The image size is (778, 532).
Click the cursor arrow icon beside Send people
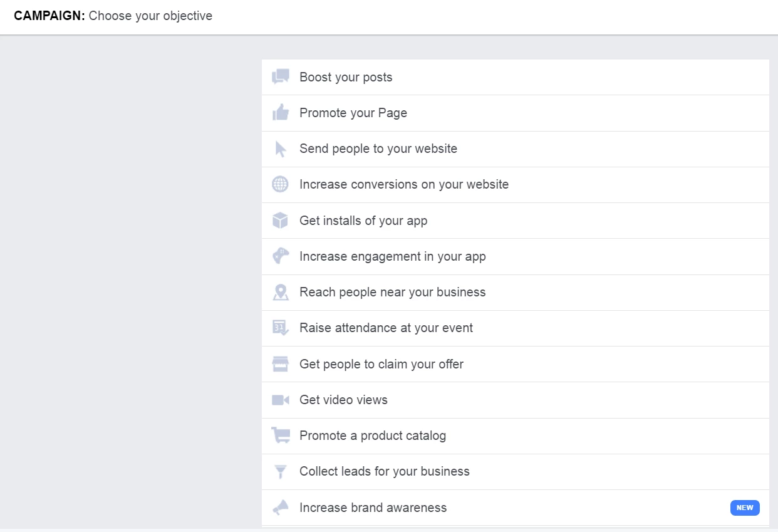click(280, 149)
